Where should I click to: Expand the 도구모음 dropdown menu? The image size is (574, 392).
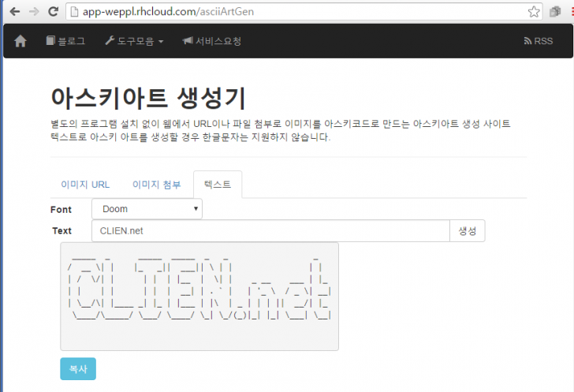(134, 41)
